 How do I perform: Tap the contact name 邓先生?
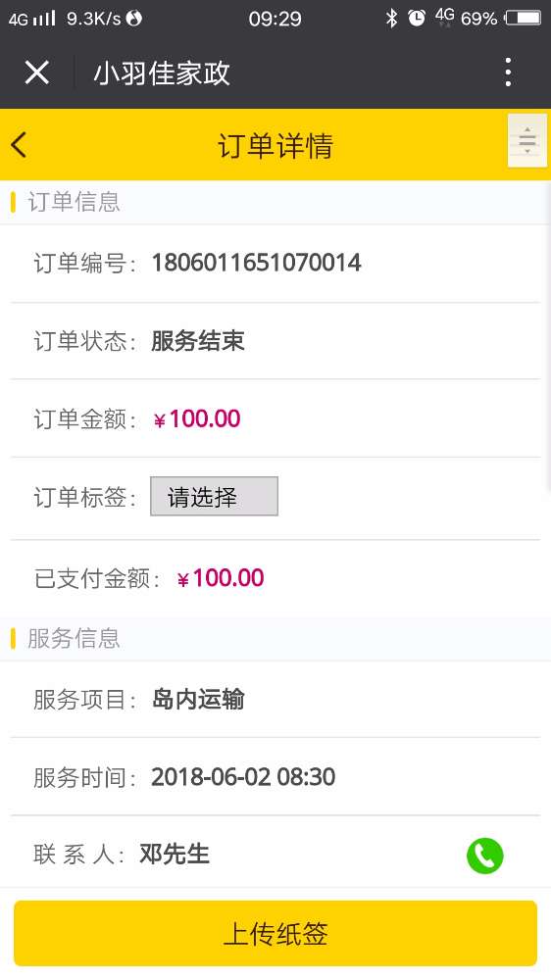(175, 854)
